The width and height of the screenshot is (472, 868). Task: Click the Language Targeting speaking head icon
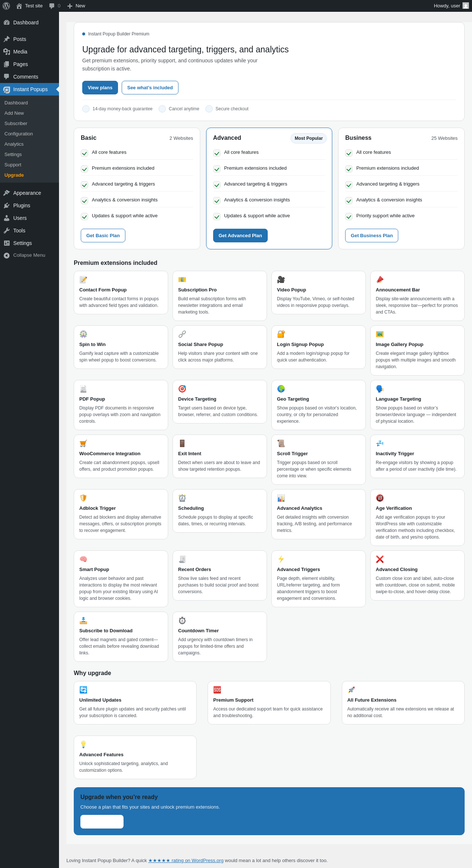pyautogui.click(x=380, y=389)
